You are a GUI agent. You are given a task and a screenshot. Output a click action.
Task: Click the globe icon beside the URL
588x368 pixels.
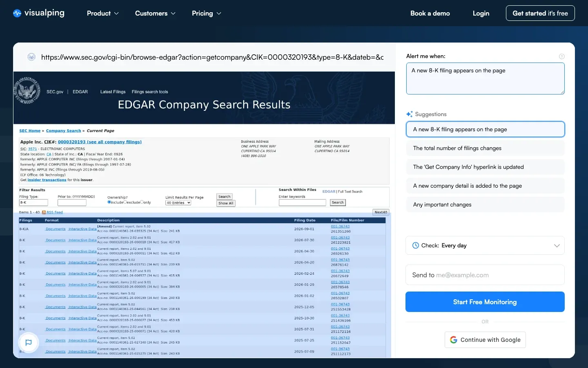(x=31, y=57)
